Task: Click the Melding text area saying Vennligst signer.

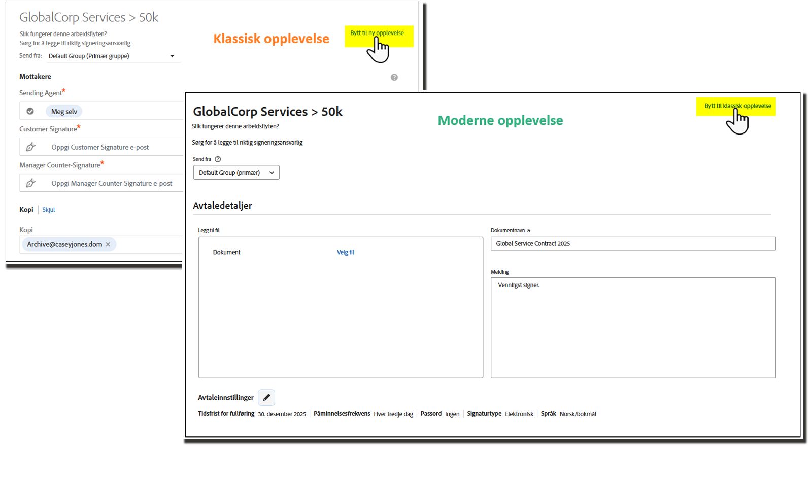Action: pyautogui.click(x=633, y=327)
